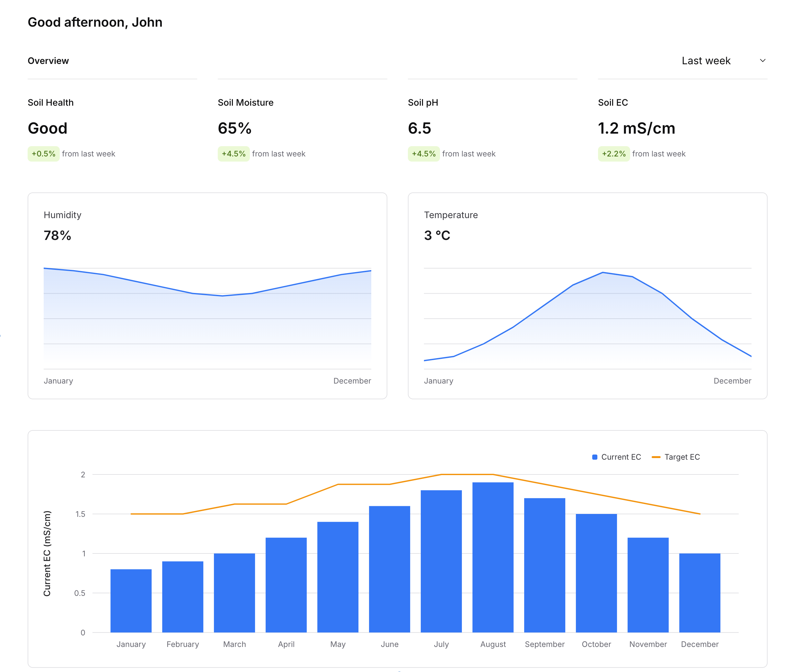Click the August bar in EC chart
The height and width of the screenshot is (672, 792).
tap(493, 557)
